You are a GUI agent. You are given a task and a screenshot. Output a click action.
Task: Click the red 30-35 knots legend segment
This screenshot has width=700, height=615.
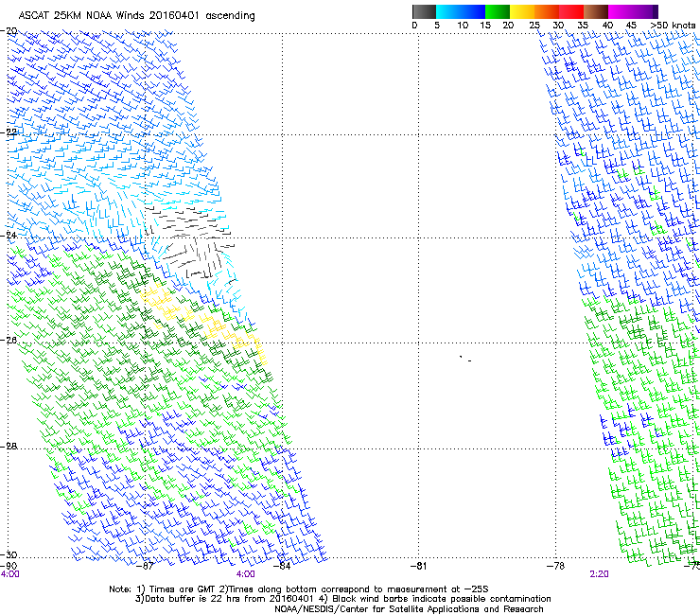571,11
